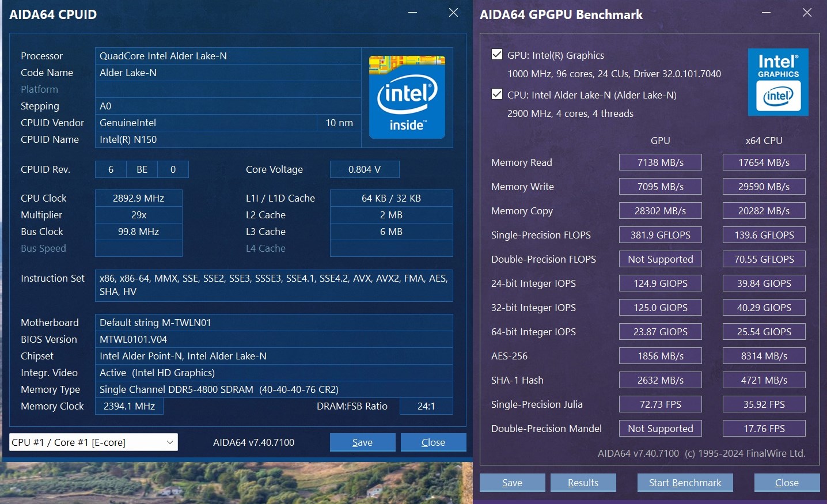Close the GPGPU Benchmark window with X
827x504 pixels.
click(807, 13)
